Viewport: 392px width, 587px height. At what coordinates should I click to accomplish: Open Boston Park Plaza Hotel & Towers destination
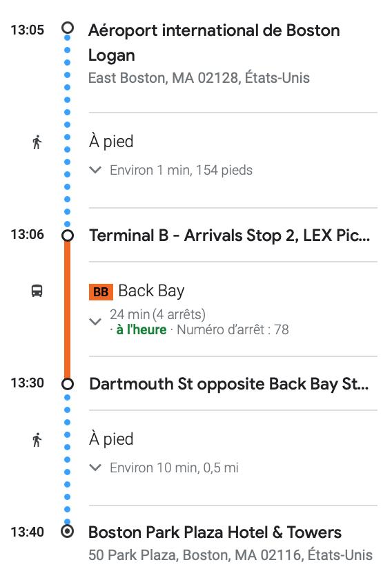(x=215, y=532)
